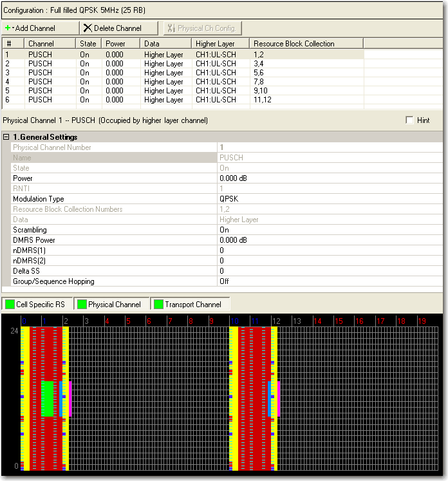
Task: Click the green block in resource grid
Action: click(x=47, y=399)
